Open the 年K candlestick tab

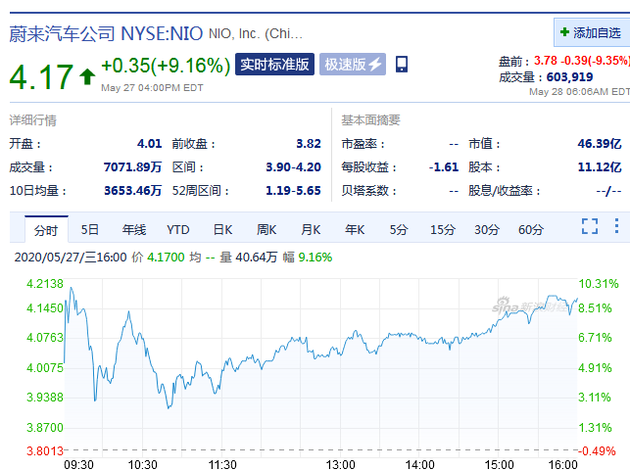pos(355,230)
